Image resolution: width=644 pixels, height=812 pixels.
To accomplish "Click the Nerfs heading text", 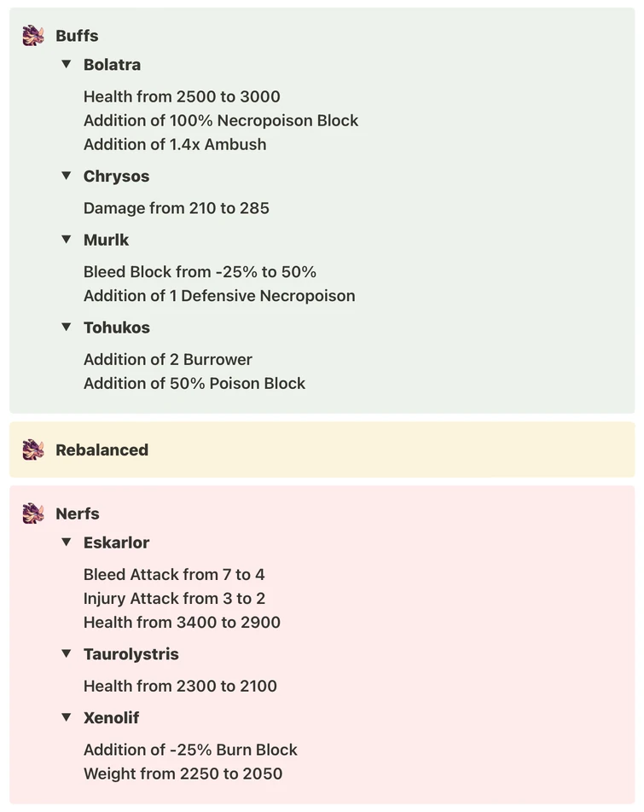I will [x=78, y=513].
